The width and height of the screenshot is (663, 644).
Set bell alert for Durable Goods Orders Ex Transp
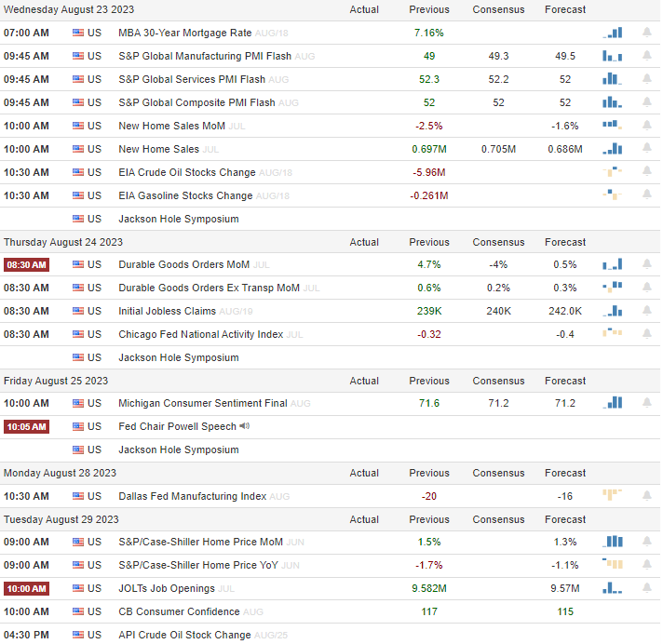[x=646, y=287]
